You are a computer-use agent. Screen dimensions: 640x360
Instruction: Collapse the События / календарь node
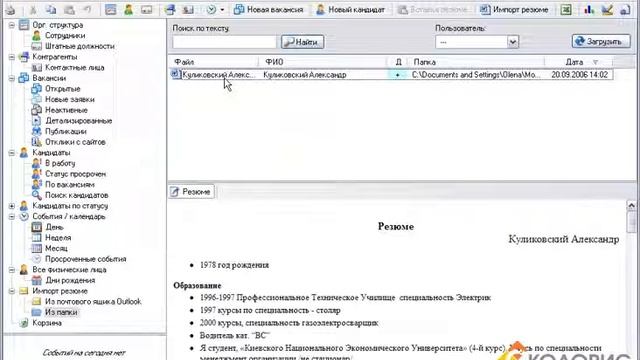click(12, 217)
